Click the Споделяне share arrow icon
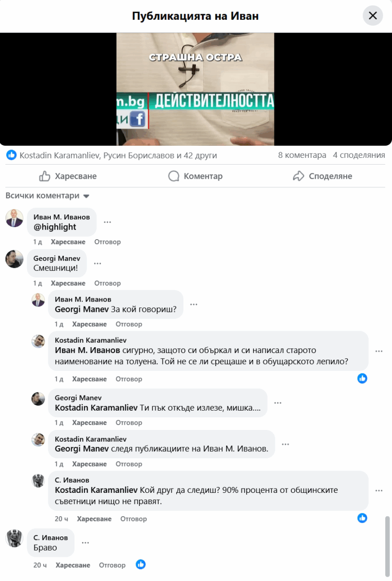Viewport: 392px width, 581px height. (x=299, y=176)
